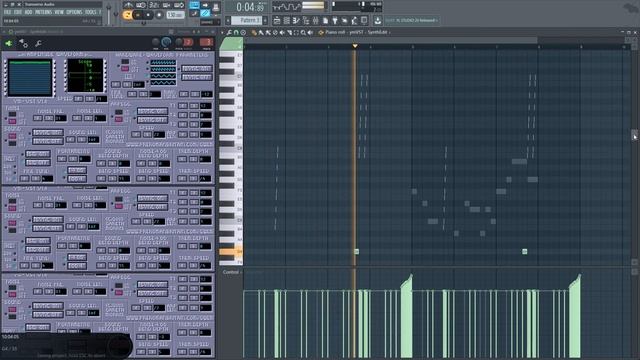
Task: Open the ADD menu
Action: (x=28, y=12)
